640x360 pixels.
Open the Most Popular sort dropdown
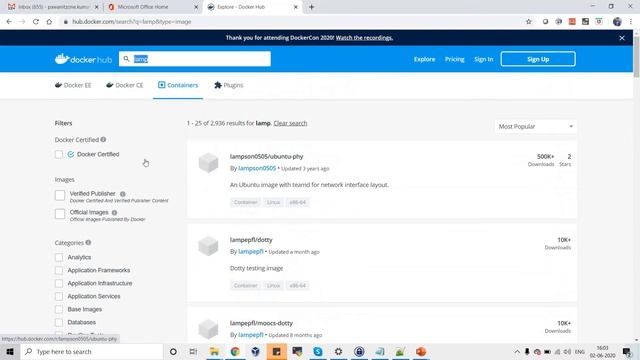point(536,127)
